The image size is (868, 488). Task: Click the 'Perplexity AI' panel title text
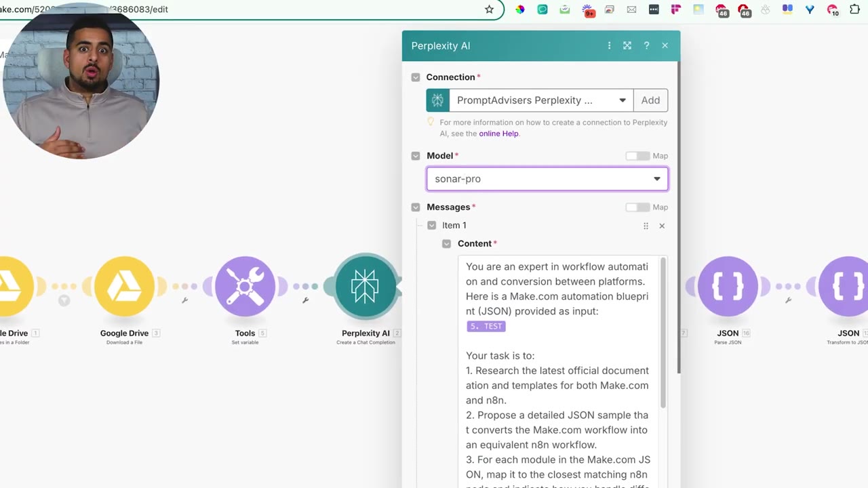click(x=441, y=45)
